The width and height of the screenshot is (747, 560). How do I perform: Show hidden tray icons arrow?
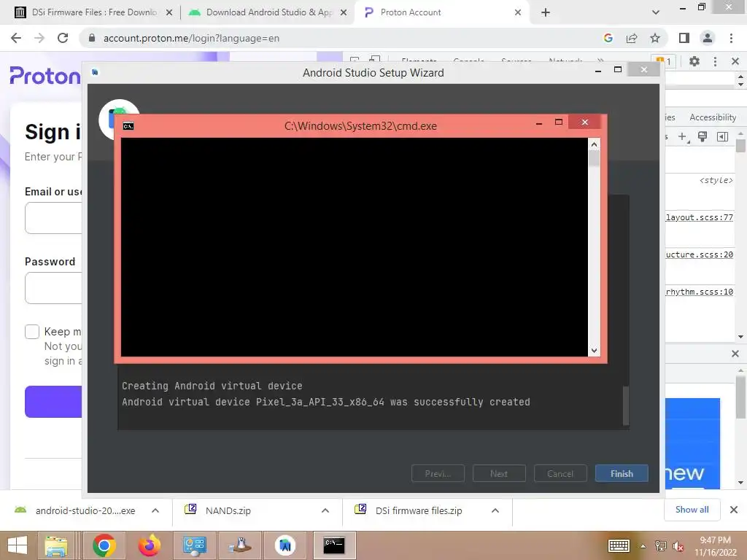tap(643, 546)
